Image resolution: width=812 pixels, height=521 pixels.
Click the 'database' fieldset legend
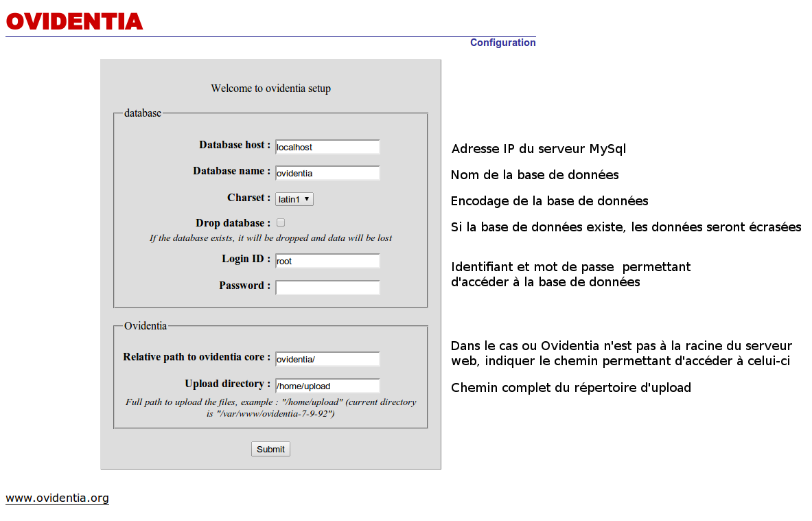142,113
